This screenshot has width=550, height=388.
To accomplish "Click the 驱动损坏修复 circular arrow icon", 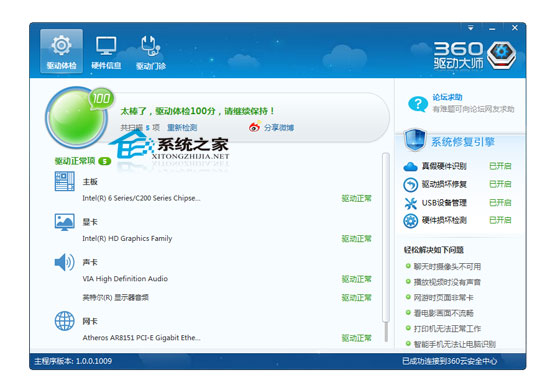I will 410,185.
